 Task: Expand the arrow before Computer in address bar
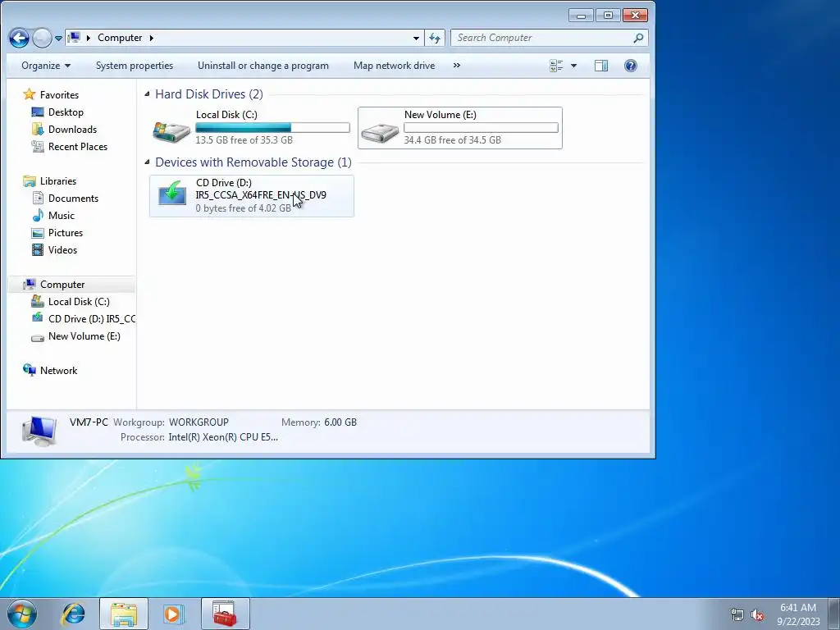(x=88, y=38)
